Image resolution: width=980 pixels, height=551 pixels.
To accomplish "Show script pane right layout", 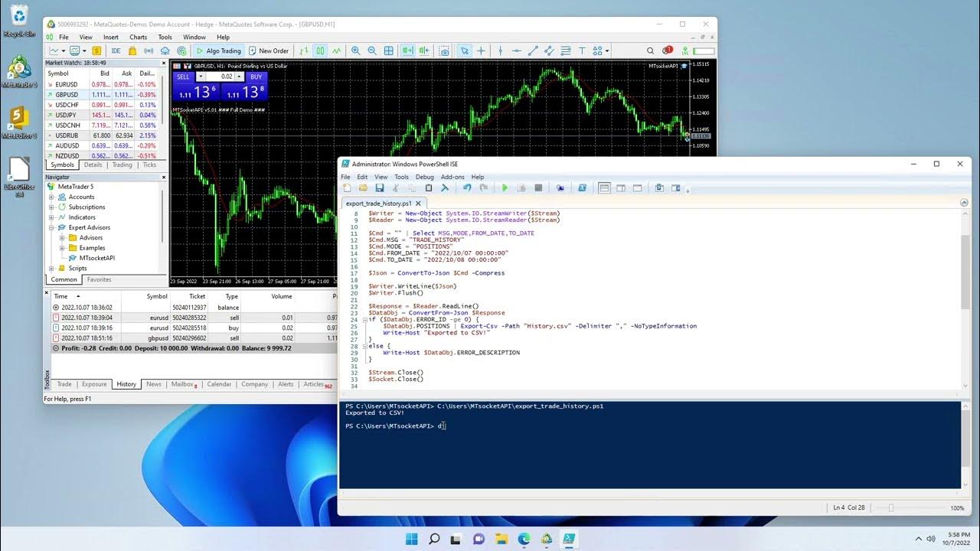I will tap(620, 188).
